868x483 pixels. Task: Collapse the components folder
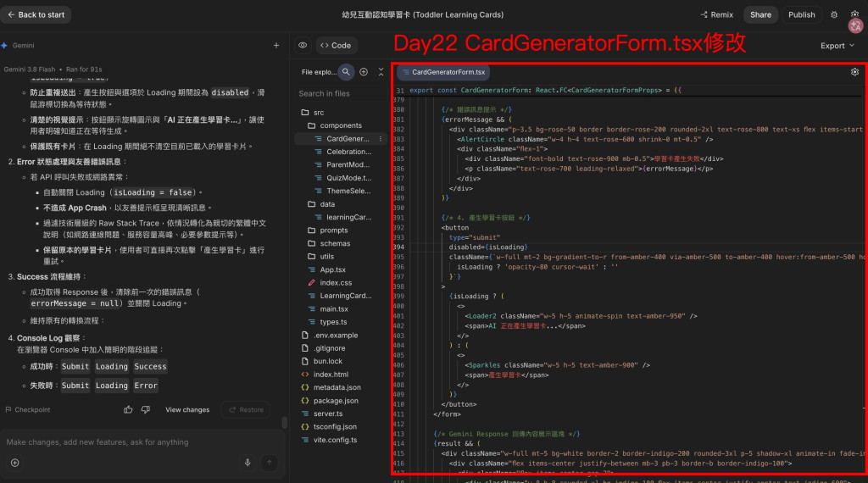point(341,125)
